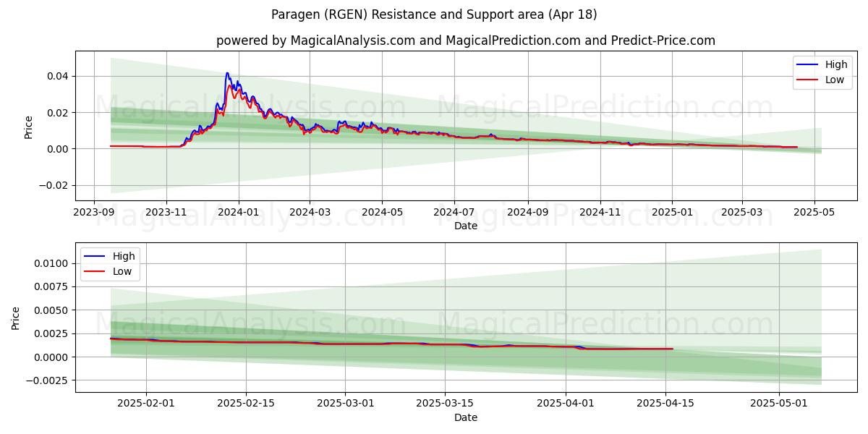Click the '2025-03' x-axis tick label
Viewport: 868px width, 434px height.
[742, 212]
